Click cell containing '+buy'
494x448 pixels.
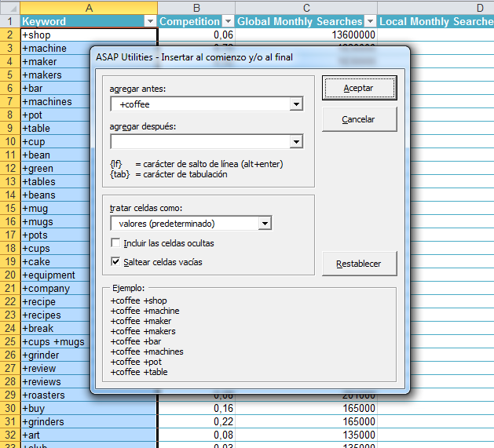point(89,408)
